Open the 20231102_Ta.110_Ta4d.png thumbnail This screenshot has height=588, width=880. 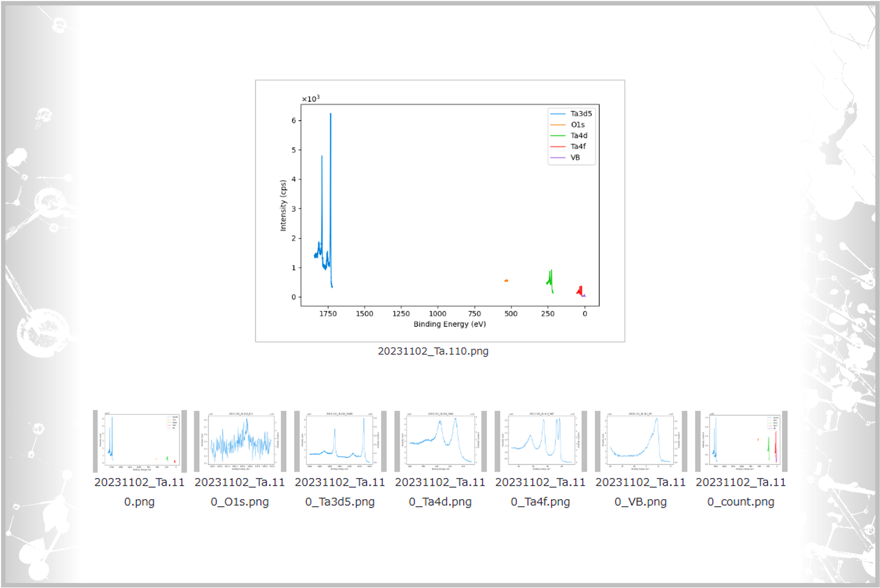[x=440, y=441]
